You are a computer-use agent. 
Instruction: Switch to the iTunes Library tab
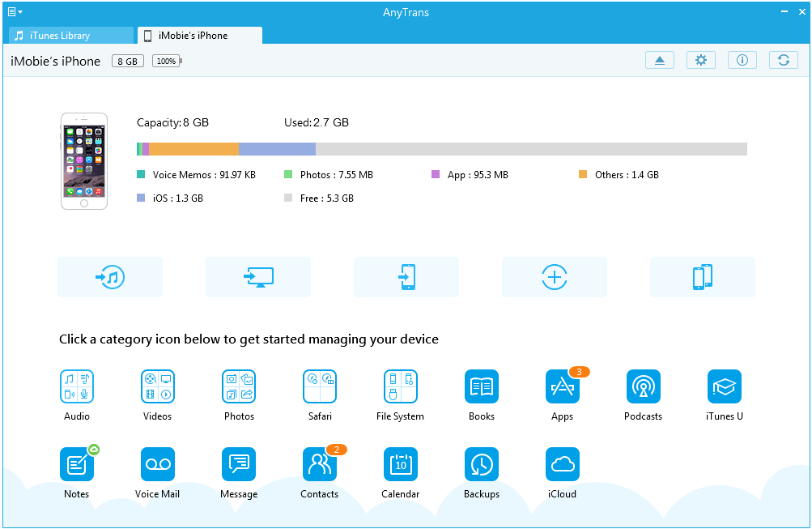[70, 35]
